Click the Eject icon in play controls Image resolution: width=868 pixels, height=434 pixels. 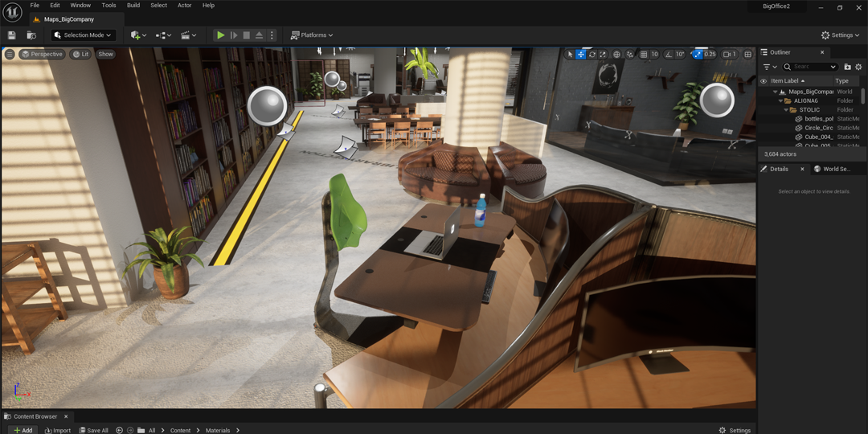(259, 35)
